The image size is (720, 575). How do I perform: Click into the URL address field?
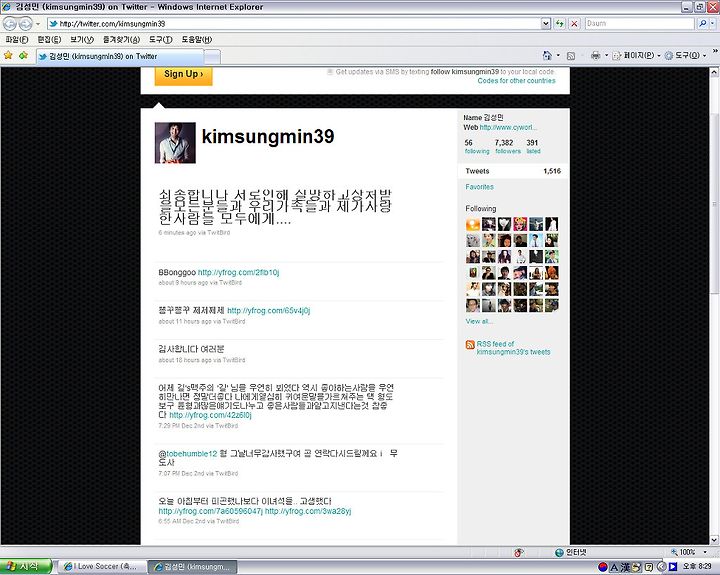pyautogui.click(x=294, y=23)
